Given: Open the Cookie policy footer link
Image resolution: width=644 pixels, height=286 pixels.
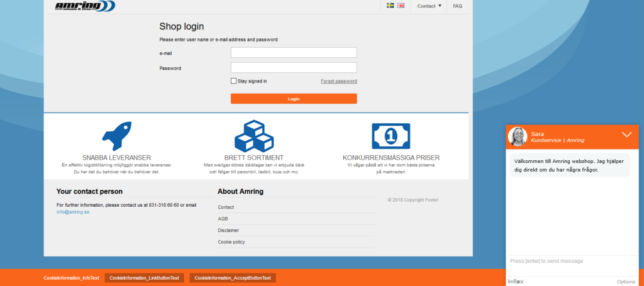Looking at the screenshot, I should point(231,242).
